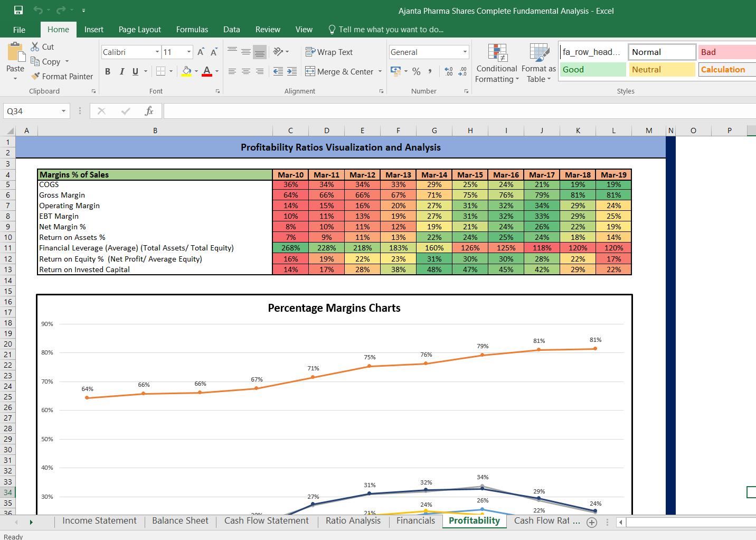Click the Undo arrow icon
This screenshot has height=540, width=756.
(37, 10)
